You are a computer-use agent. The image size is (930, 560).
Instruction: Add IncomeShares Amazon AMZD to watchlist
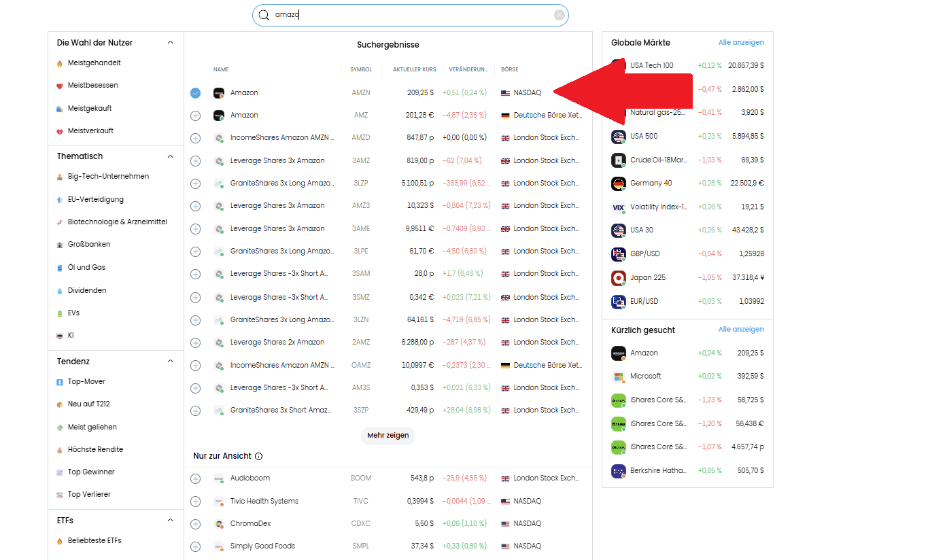(x=196, y=138)
